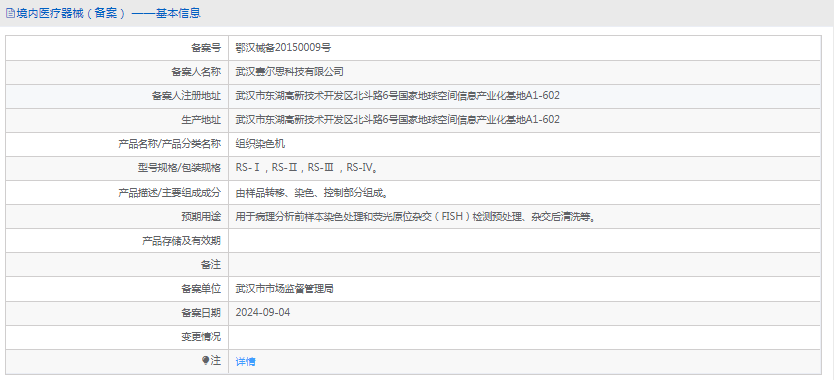Click the empty 变更情况 value cell
834x380 pixels.
tap(524, 337)
